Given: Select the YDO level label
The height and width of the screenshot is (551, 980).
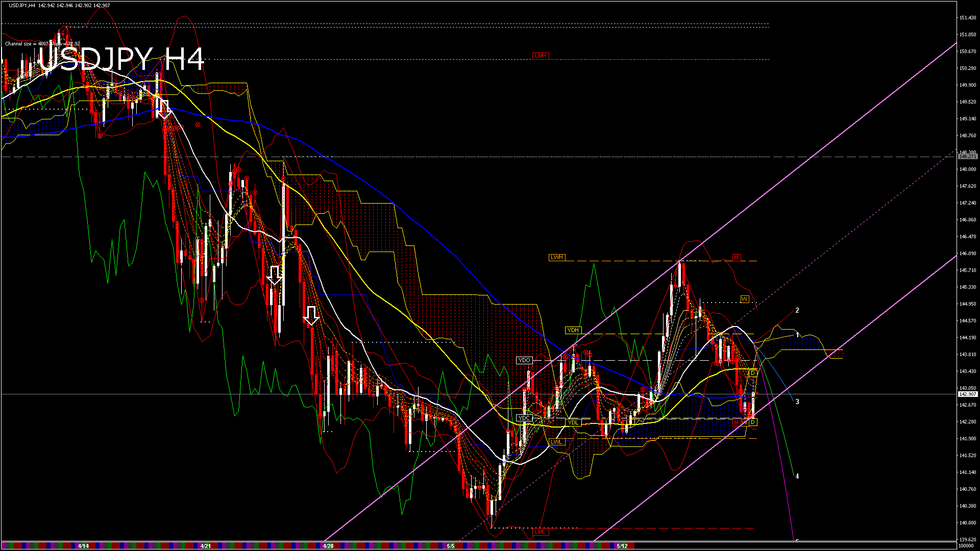Looking at the screenshot, I should click(x=524, y=361).
